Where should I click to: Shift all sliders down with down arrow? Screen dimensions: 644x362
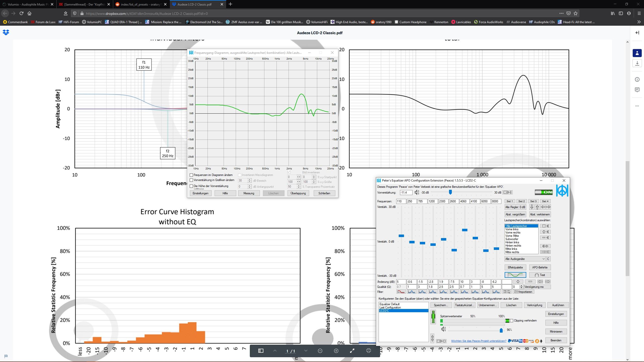532,207
